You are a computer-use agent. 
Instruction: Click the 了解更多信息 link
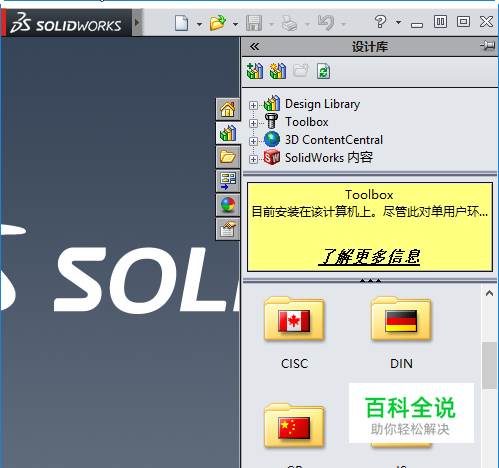(369, 257)
